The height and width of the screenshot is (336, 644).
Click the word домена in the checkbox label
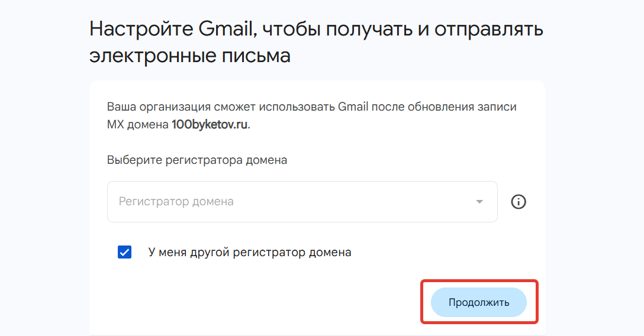330,253
